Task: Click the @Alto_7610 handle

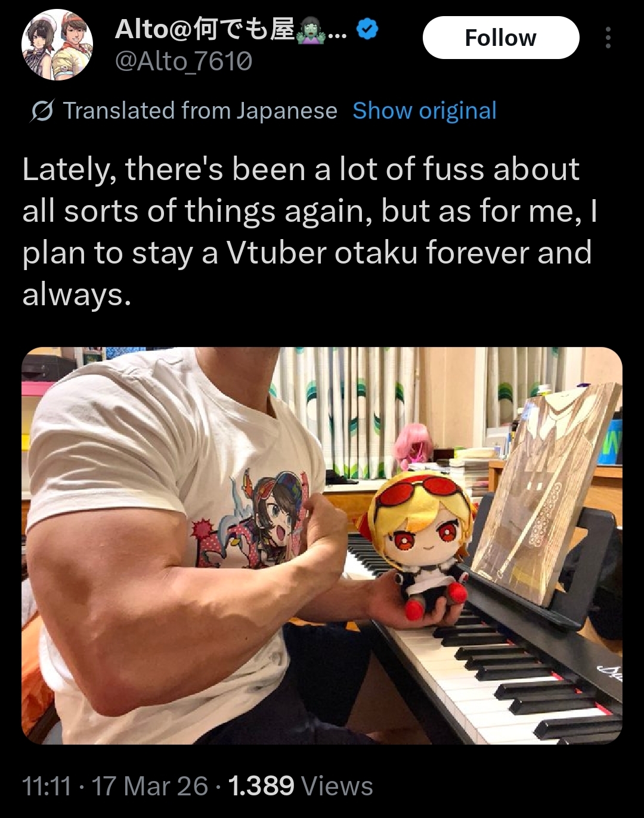Action: click(184, 61)
